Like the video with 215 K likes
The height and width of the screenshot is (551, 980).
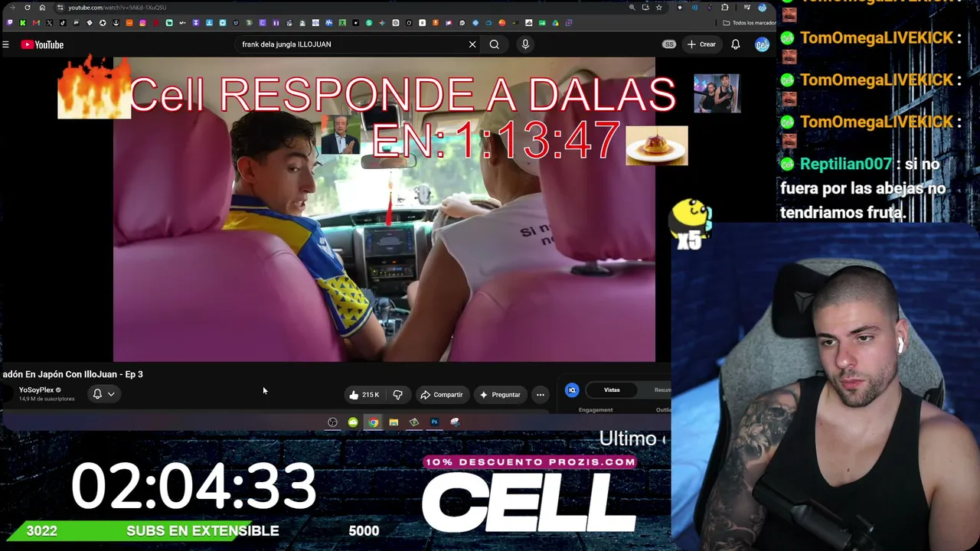click(364, 395)
